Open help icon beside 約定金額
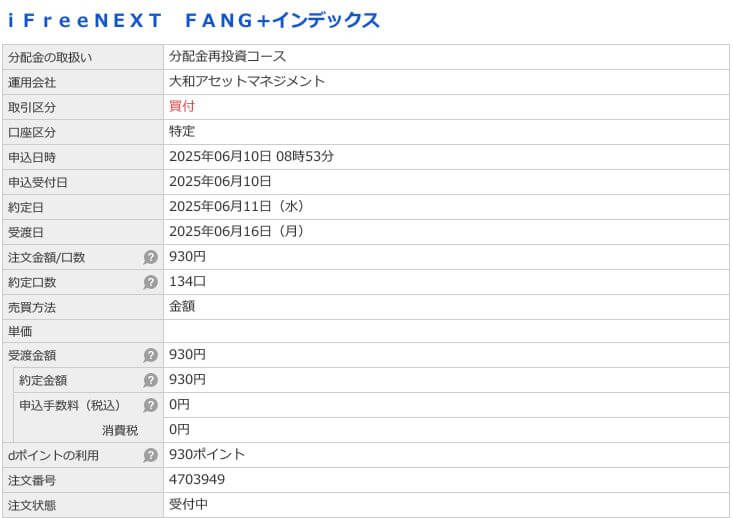This screenshot has height=518, width=733. [x=151, y=380]
